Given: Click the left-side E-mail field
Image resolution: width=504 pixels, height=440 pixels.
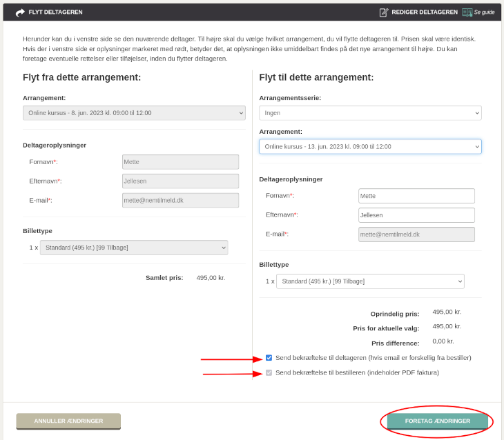Looking at the screenshot, I should click(x=180, y=201).
